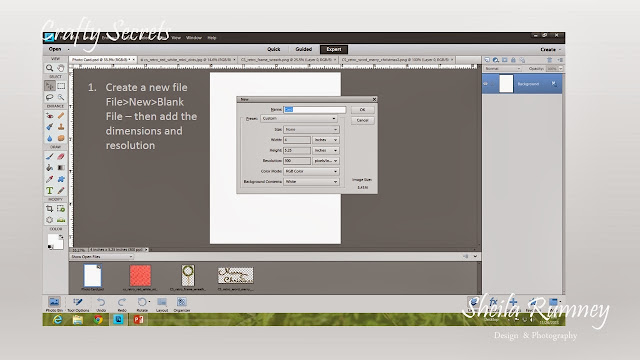Select the Brush tool
Viewport: 640px width, 360px height.
[x=49, y=156]
